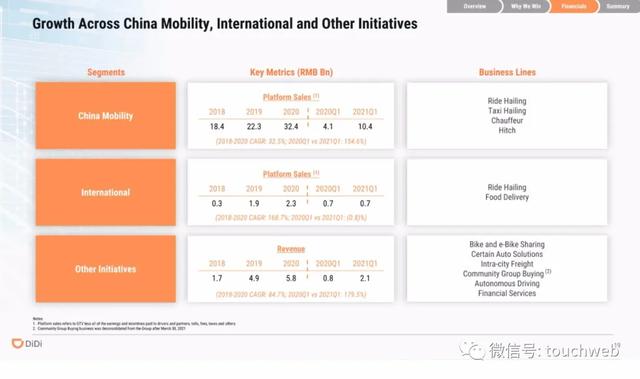Click the Food Delivery business line
640x379 pixels.
pyautogui.click(x=507, y=197)
